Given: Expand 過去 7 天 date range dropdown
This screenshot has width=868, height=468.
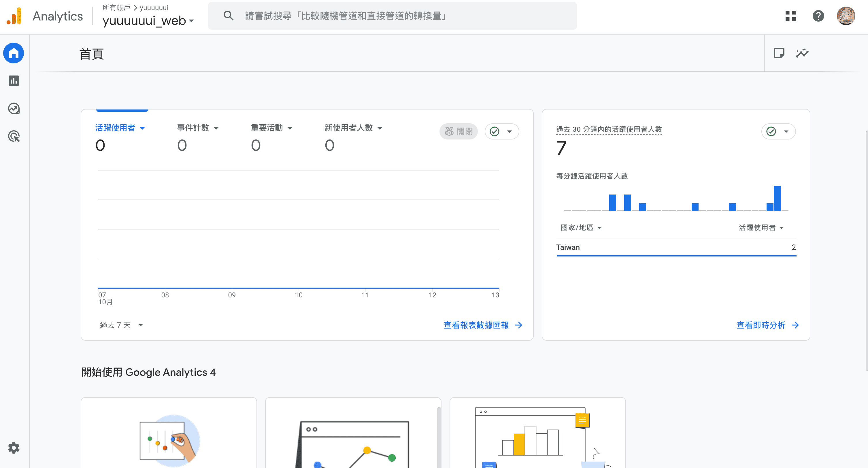Looking at the screenshot, I should coord(121,325).
